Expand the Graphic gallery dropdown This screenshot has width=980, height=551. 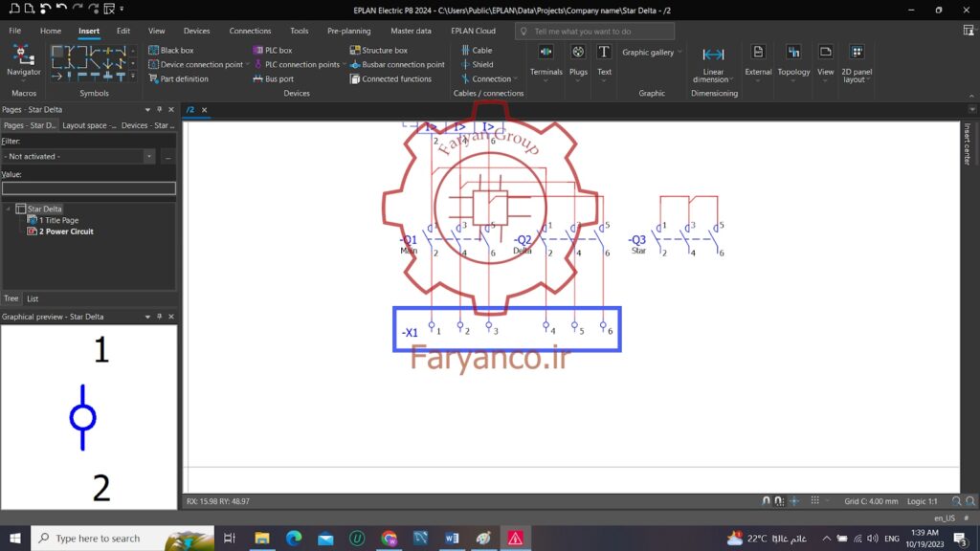[679, 53]
